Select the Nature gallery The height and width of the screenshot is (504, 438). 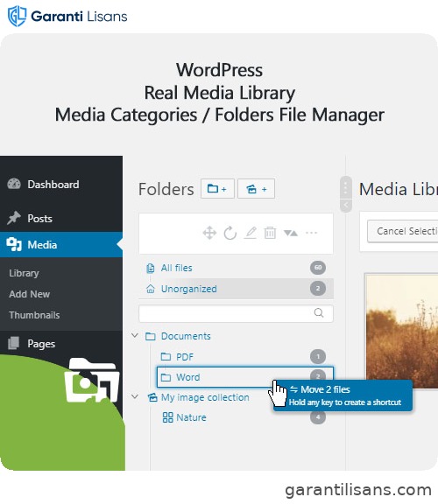point(191,417)
